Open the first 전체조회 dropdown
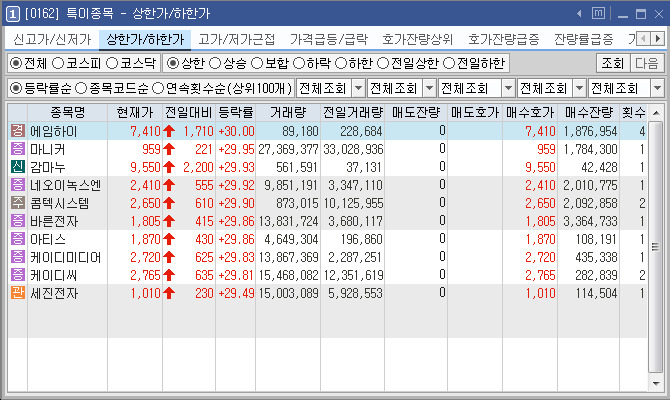Screen dimensions: 670x400 pyautogui.click(x=330, y=88)
